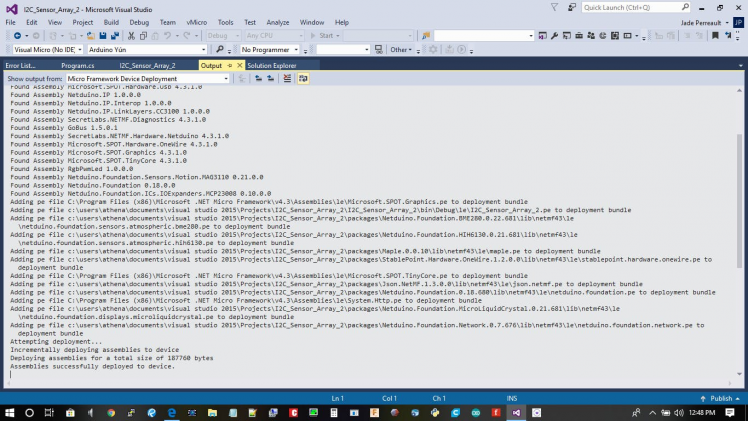Image resolution: width=748 pixels, height=421 pixels.
Task: Open the 'Show output from' dropdown
Action: coord(147,78)
